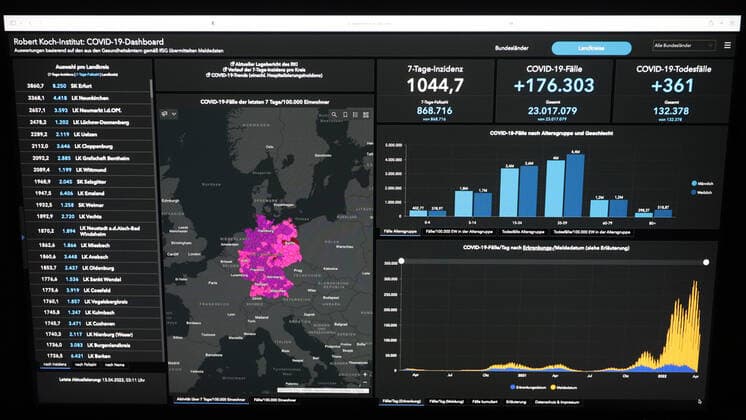
Task: Select the LK Ansbach row
Action: click(x=95, y=256)
